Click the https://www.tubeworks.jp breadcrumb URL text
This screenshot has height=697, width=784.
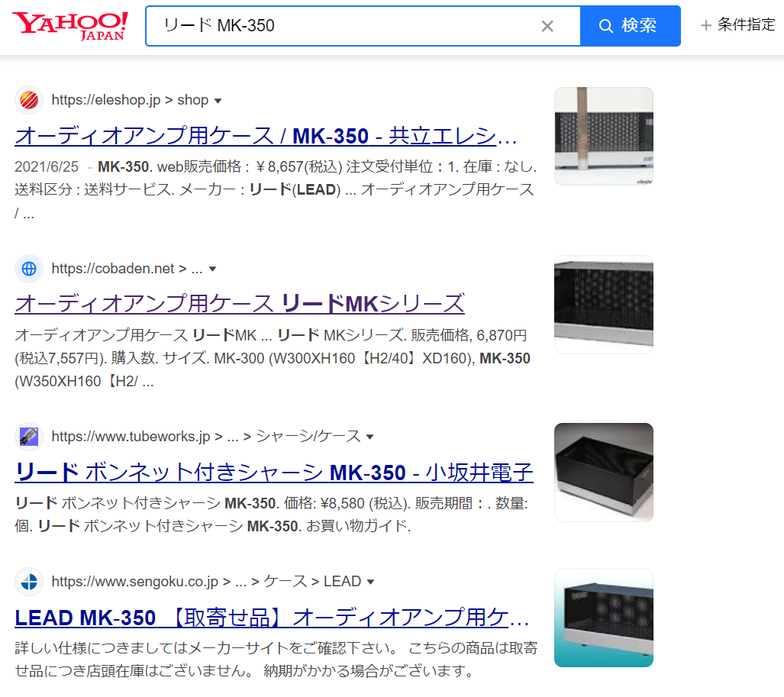pyautogui.click(x=206, y=437)
